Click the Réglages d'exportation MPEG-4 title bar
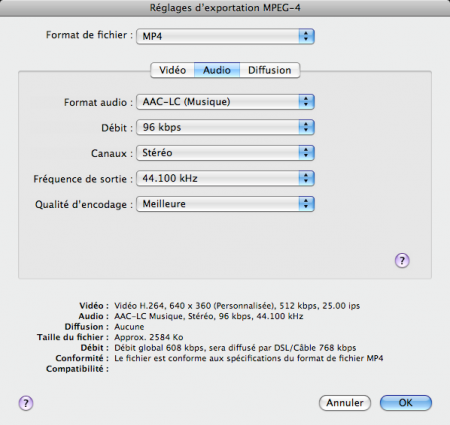The height and width of the screenshot is (425, 450). (x=225, y=8)
